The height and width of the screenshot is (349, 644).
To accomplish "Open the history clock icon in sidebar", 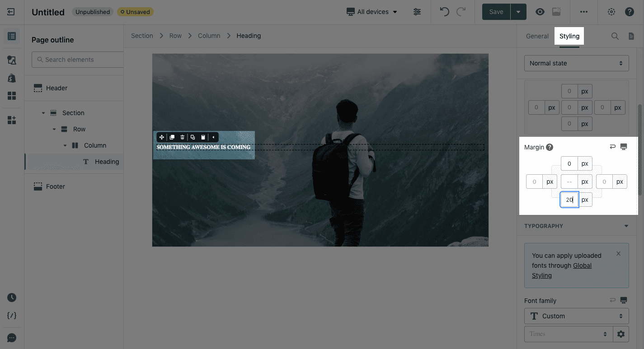I will [12, 298].
